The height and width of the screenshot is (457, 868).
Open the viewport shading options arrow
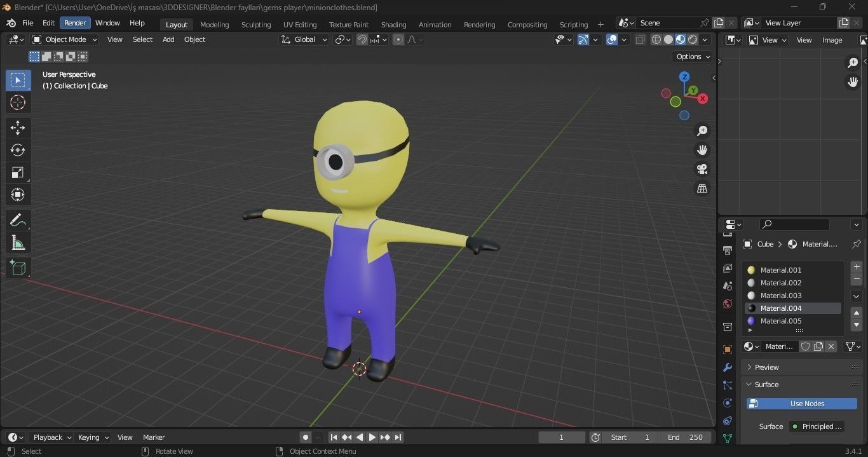pyautogui.click(x=705, y=39)
